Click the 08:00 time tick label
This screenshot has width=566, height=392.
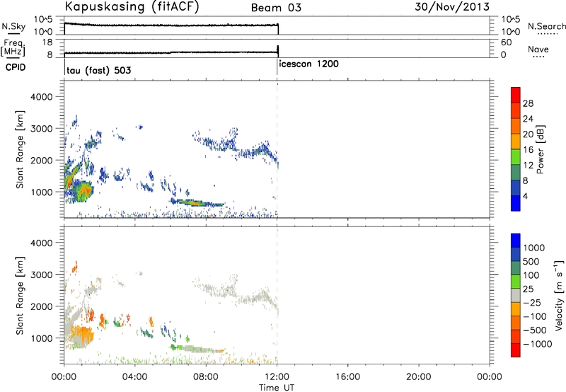[x=206, y=377]
